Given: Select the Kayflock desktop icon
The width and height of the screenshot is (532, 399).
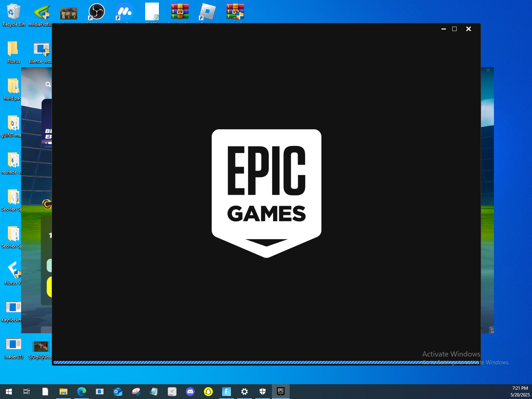Looking at the screenshot, I should click(x=11, y=311).
